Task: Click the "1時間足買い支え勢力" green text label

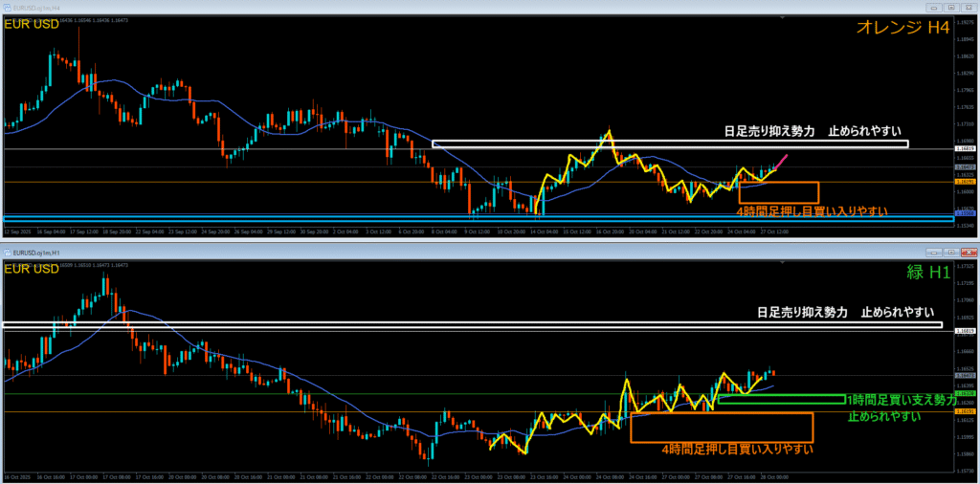Action: point(901,400)
